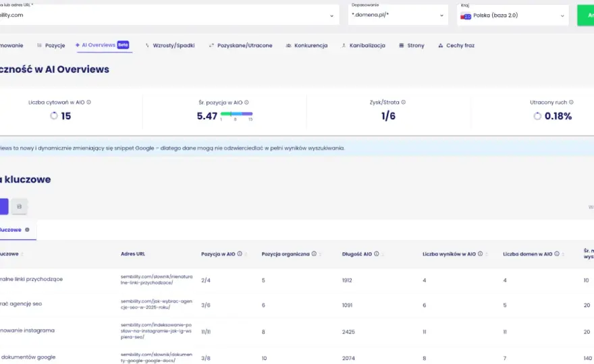The image size is (594, 364).
Task: Click AIO length value 1912
Action: [347, 280]
